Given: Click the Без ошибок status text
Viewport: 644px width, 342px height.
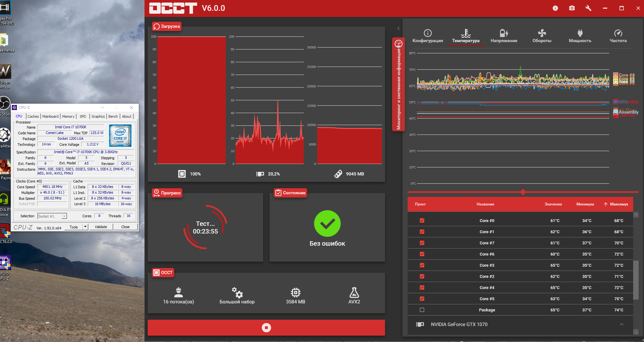Looking at the screenshot, I should pos(327,243).
